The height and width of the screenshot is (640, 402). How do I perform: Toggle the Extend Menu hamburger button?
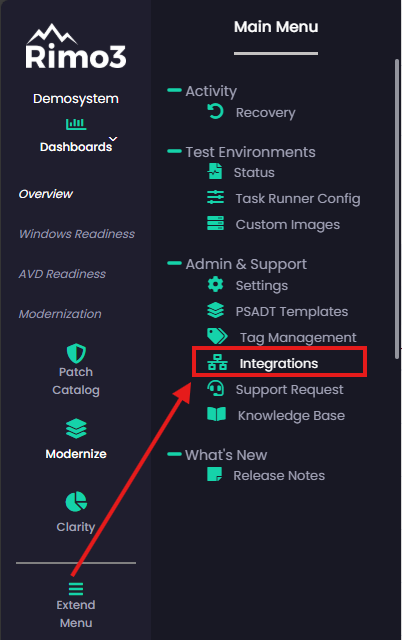(76, 589)
